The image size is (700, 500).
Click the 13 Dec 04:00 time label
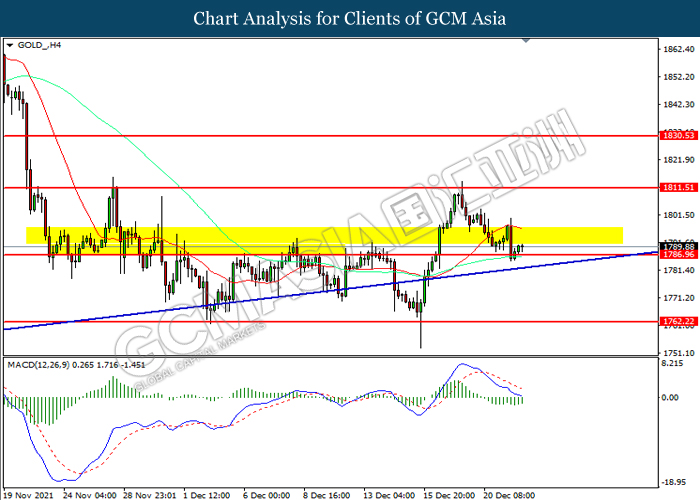[x=389, y=495]
